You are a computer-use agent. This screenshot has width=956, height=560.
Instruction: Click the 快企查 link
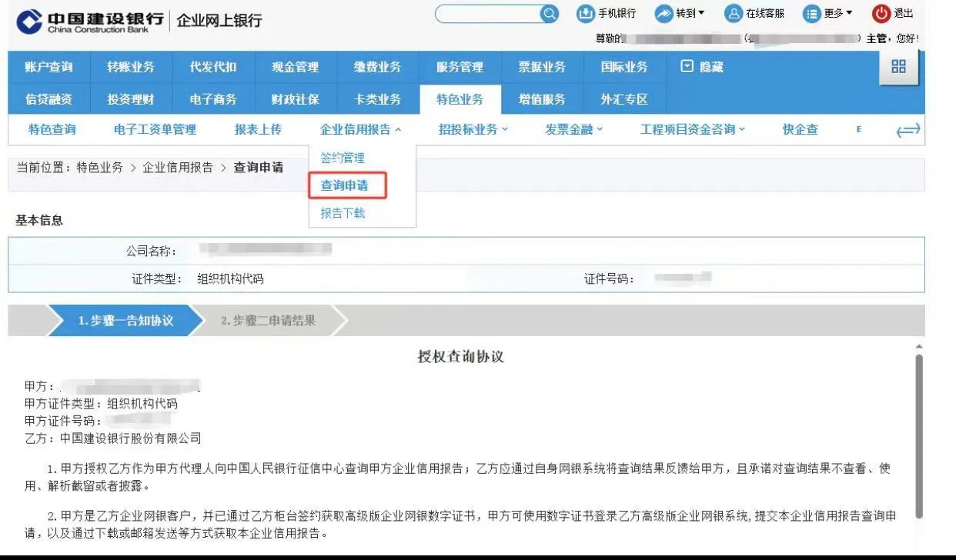pos(800,130)
